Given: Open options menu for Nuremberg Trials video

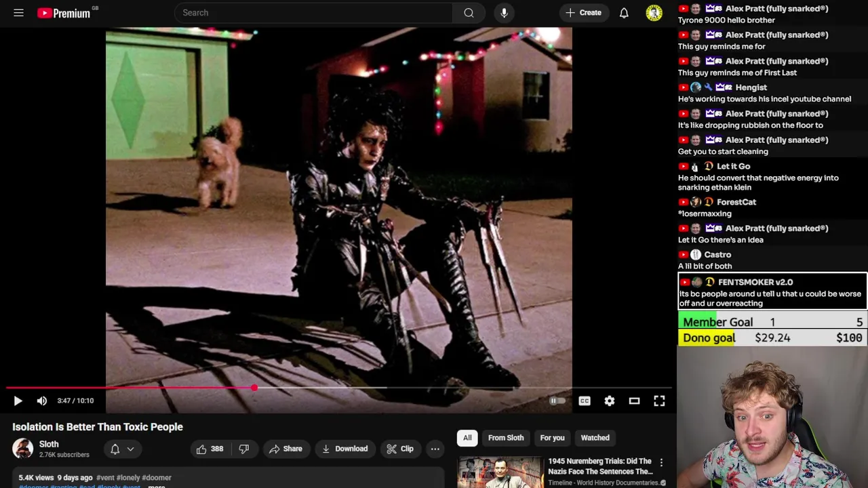Looking at the screenshot, I should tap(661, 463).
